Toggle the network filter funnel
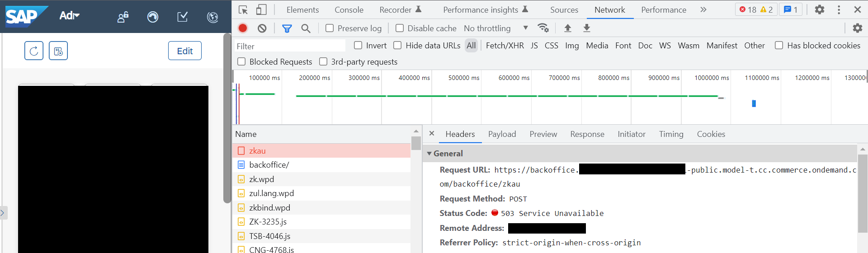Screen dimensions: 868x253 (287, 28)
